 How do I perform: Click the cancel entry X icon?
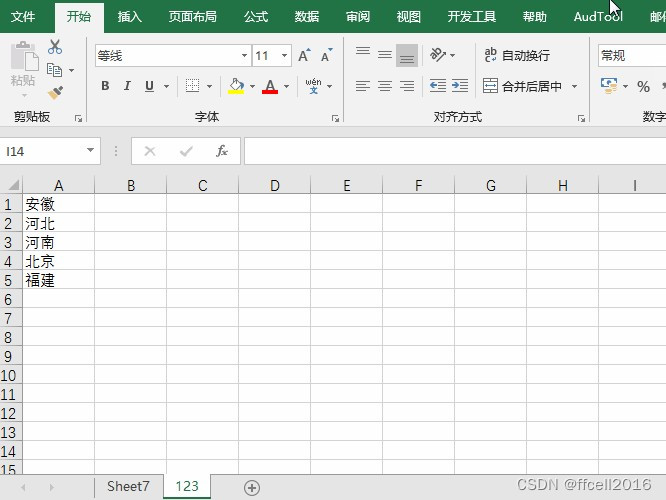pyautogui.click(x=150, y=151)
